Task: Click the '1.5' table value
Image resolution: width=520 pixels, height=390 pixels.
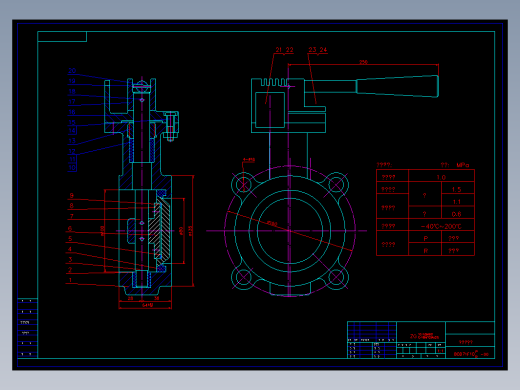Action: pos(457,189)
